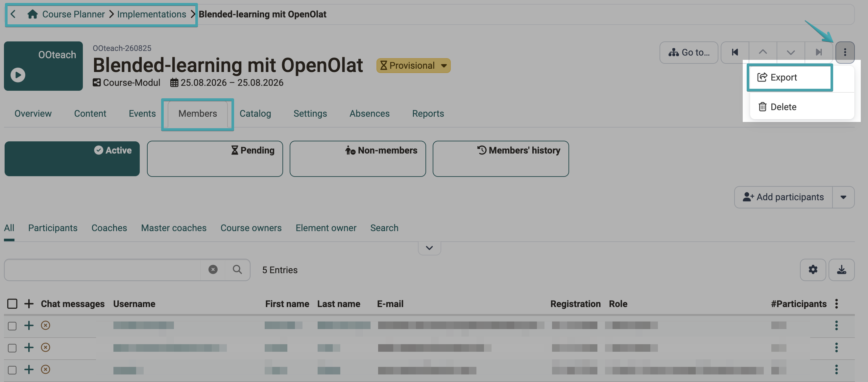Open the Provisional status dropdown
The height and width of the screenshot is (382, 868).
click(413, 65)
